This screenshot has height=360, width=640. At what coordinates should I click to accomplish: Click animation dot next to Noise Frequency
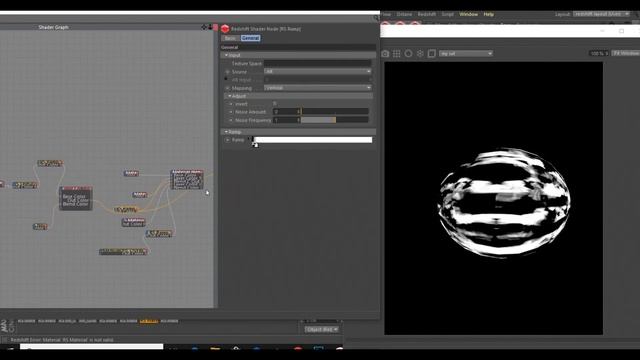click(231, 120)
